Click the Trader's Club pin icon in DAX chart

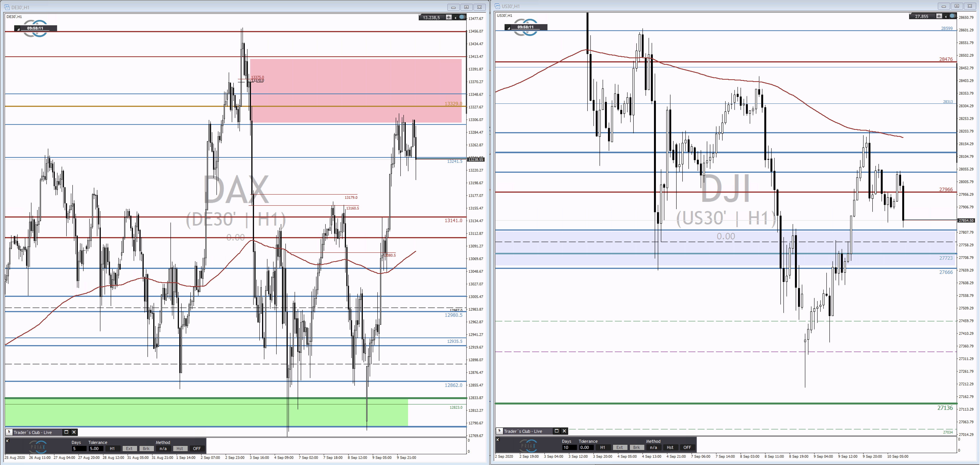pos(9,432)
